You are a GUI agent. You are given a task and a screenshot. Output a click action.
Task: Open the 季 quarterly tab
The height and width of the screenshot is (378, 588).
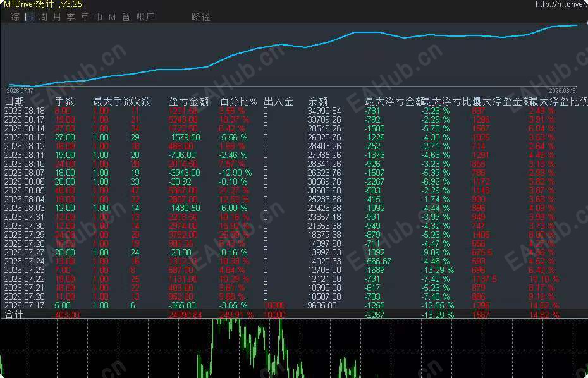[71, 17]
